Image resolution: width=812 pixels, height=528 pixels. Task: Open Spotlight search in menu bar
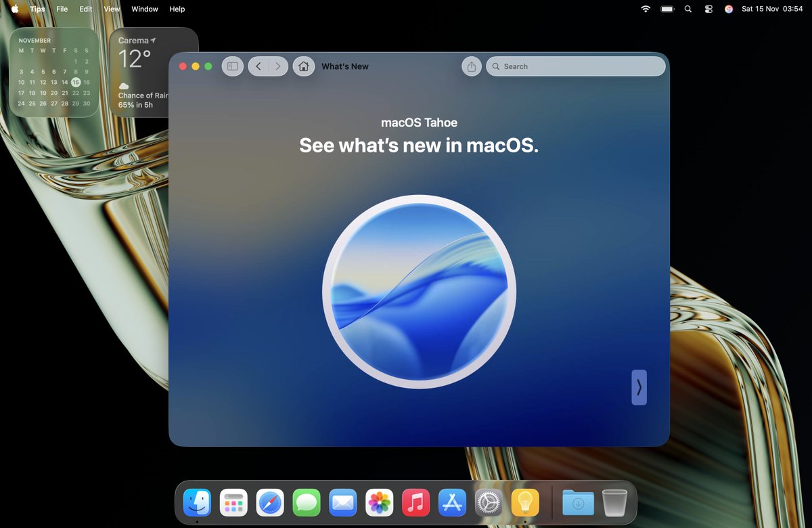pos(688,9)
